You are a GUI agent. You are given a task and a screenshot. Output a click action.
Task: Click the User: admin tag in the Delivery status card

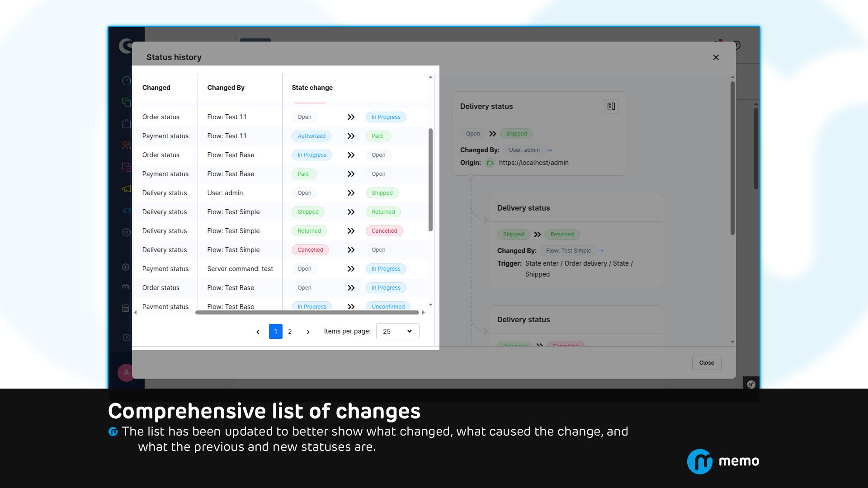524,150
